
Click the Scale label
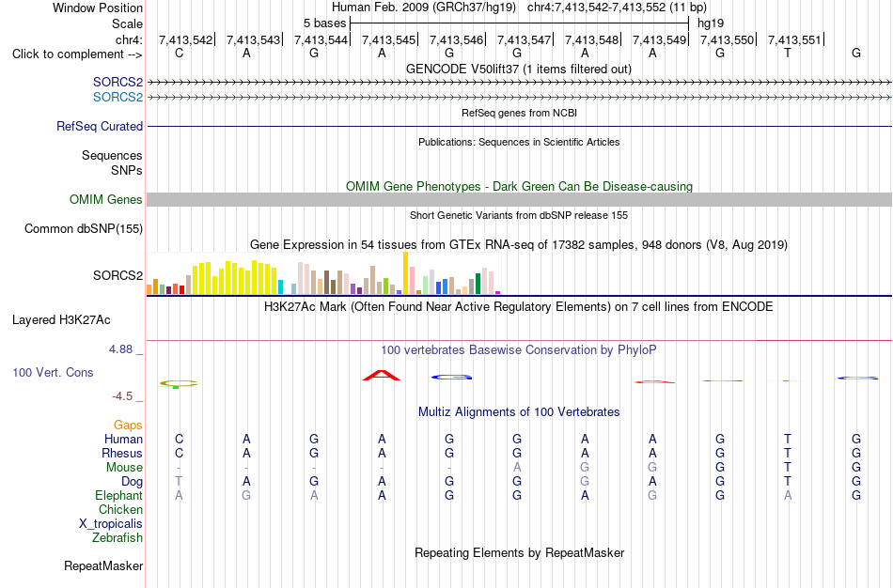[x=128, y=23]
